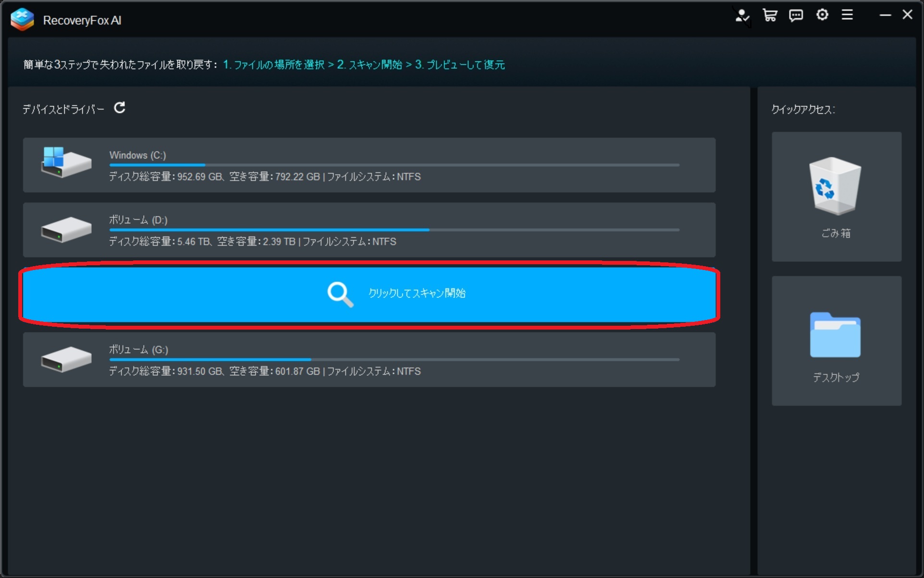Open the user account icon
Image resolution: width=924 pixels, height=578 pixels.
coord(742,15)
